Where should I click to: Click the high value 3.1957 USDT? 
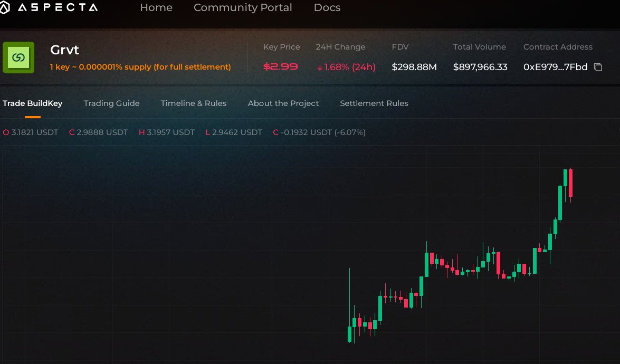click(170, 132)
